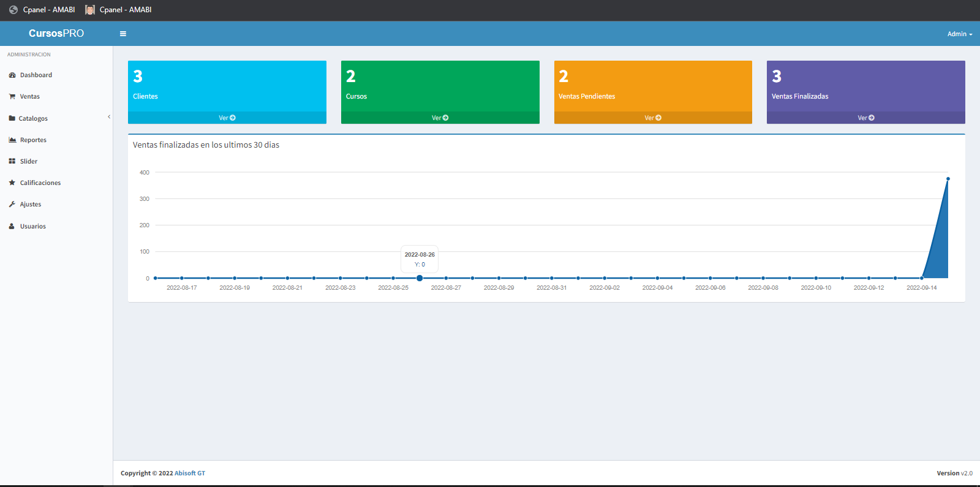Go to Calificaciones in the sidebar
The width and height of the screenshot is (980, 487).
[x=40, y=183]
